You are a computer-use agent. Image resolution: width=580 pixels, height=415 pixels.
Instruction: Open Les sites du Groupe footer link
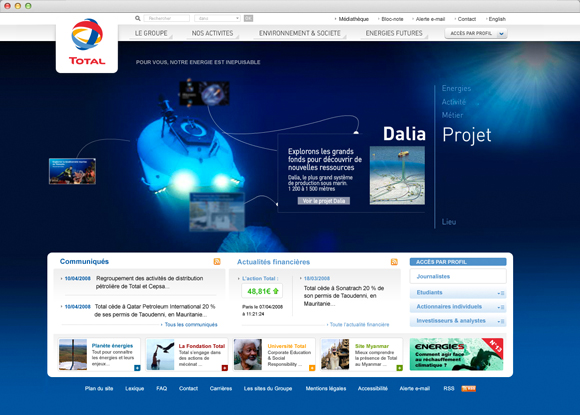tap(268, 388)
